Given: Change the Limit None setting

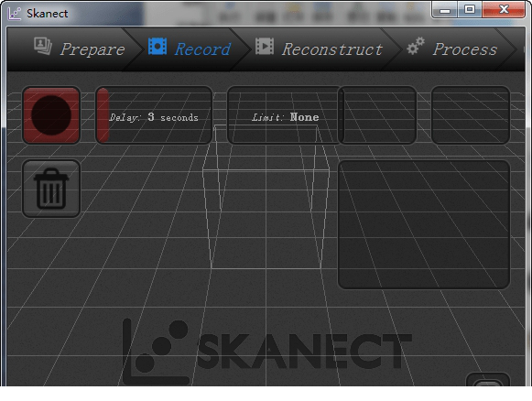Looking at the screenshot, I should (285, 115).
